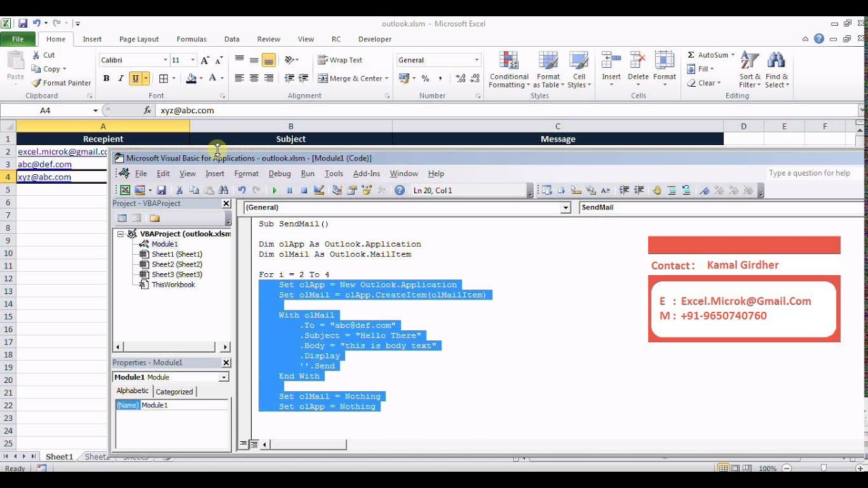Click AutoSum button in Editing group
This screenshot has width=868, height=488.
point(711,55)
